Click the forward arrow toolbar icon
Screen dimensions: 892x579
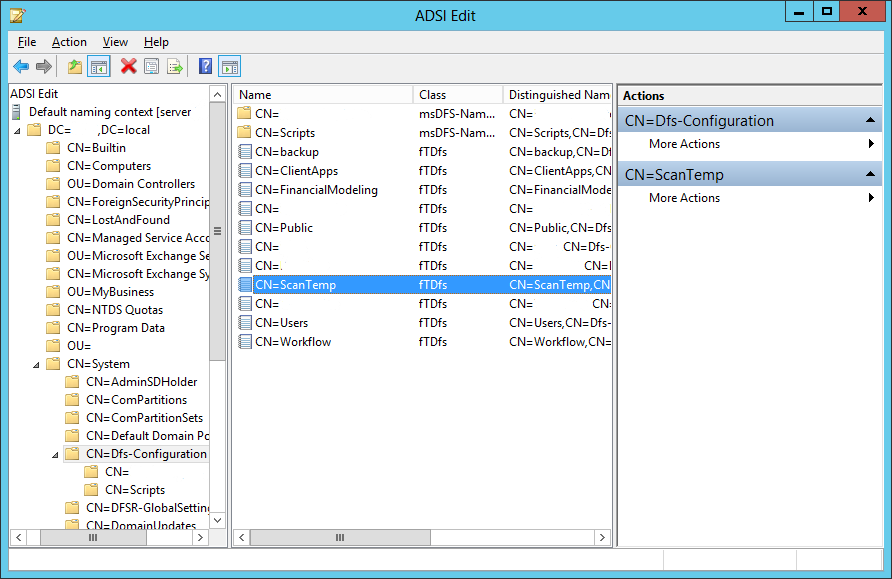pos(44,67)
